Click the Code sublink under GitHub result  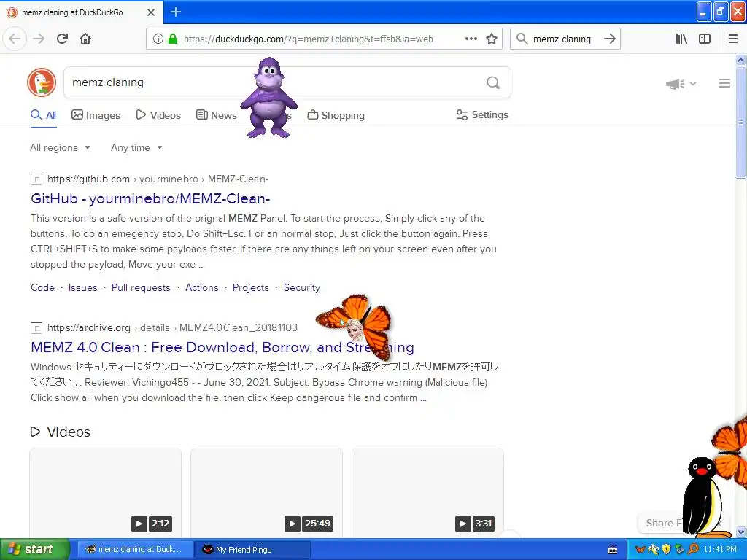pos(42,287)
